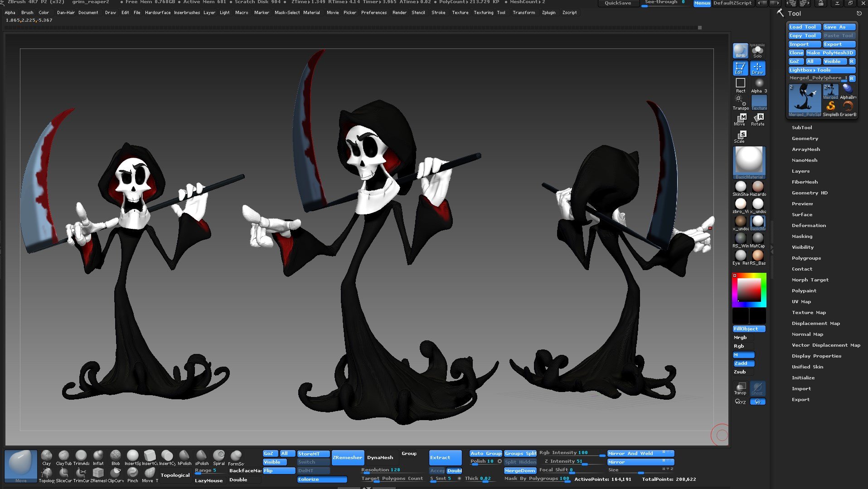Expand the Deformation section
The width and height of the screenshot is (868, 489).
(x=809, y=225)
